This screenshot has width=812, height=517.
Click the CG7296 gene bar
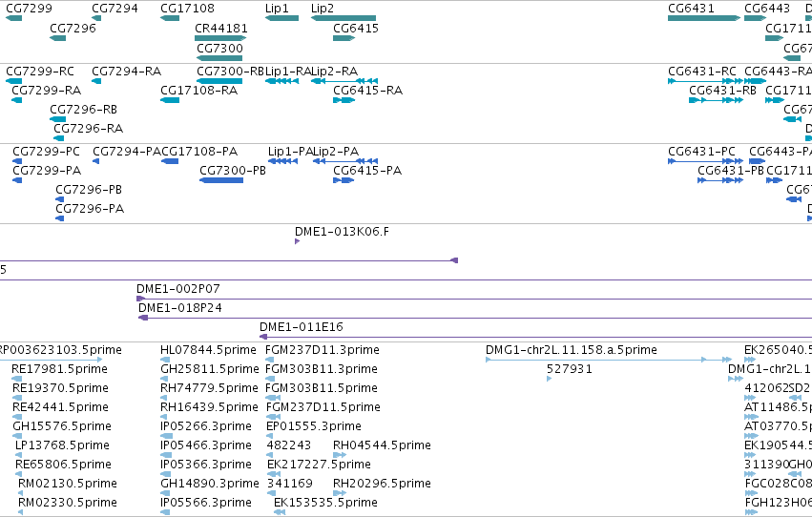57,38
